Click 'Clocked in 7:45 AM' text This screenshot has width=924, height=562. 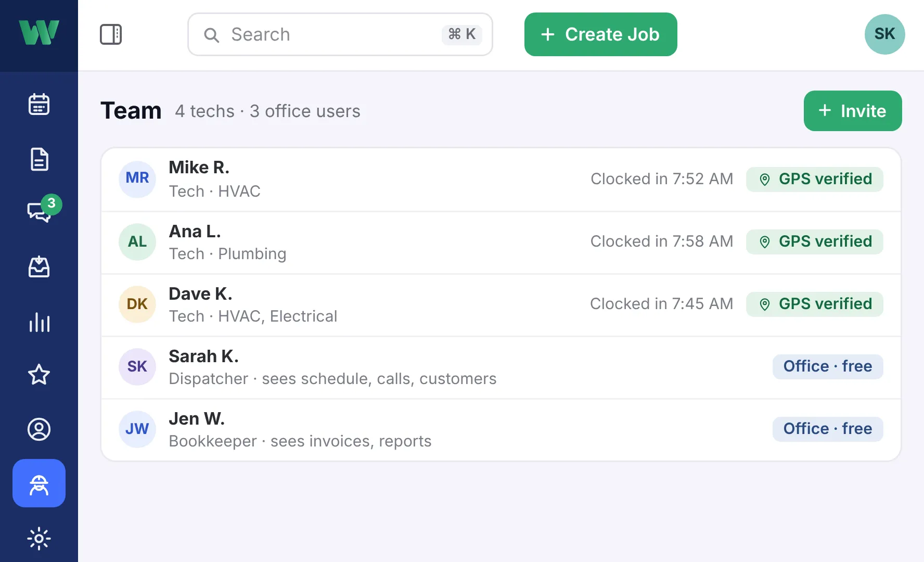click(x=662, y=304)
